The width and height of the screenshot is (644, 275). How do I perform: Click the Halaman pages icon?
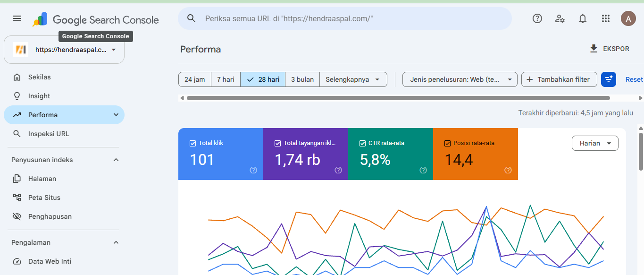coord(17,179)
